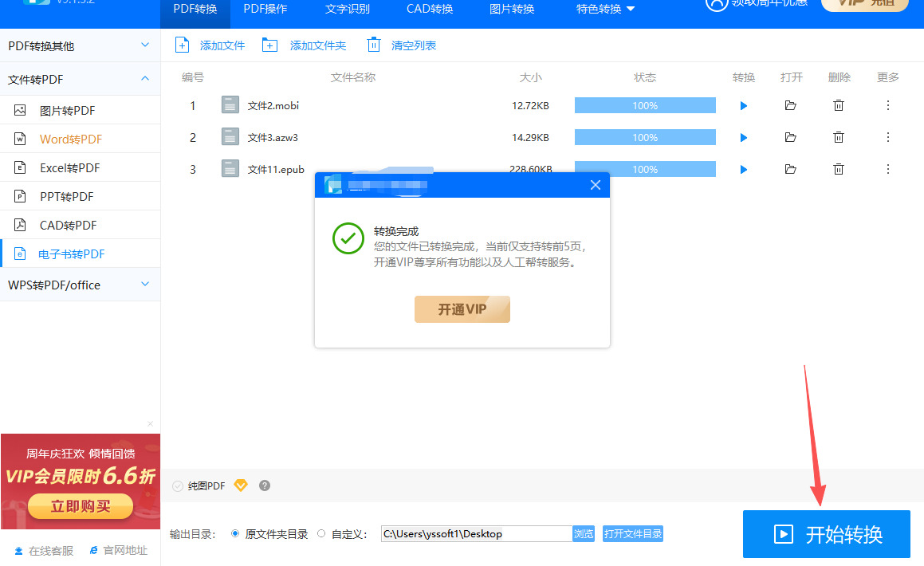Enable the 纯图PDF checkbox
This screenshot has width=924, height=566.
178,485
